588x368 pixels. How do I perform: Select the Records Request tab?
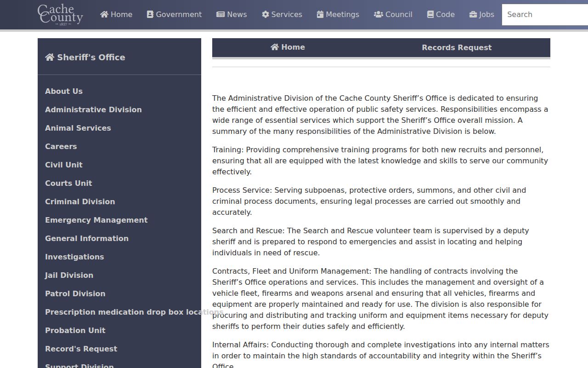coord(457,47)
